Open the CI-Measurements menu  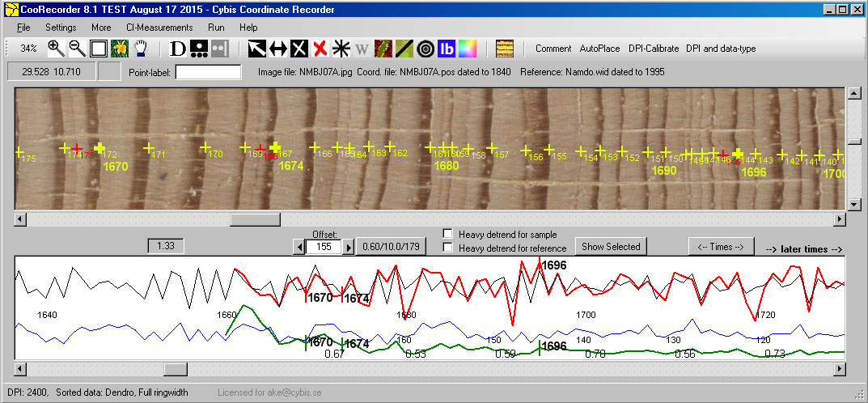pos(159,28)
